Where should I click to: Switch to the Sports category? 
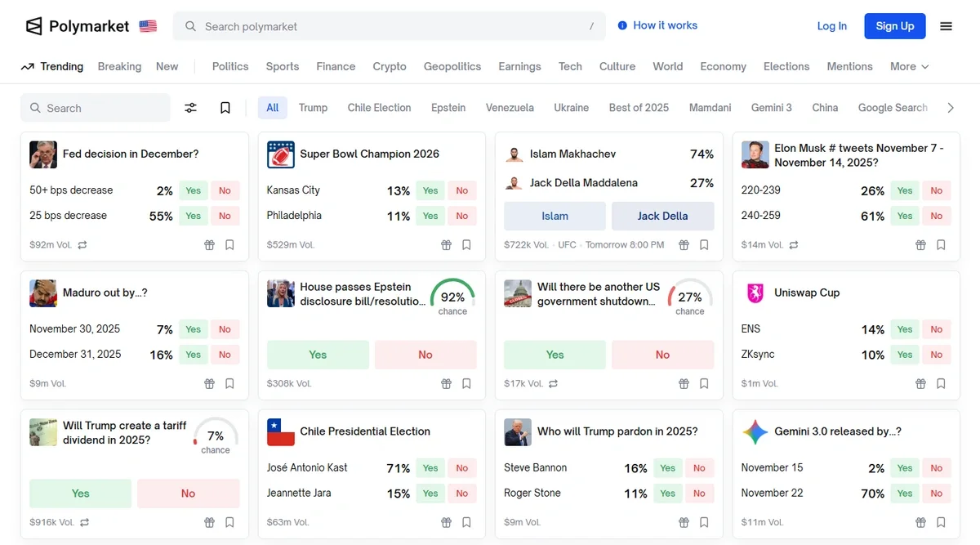pos(282,66)
